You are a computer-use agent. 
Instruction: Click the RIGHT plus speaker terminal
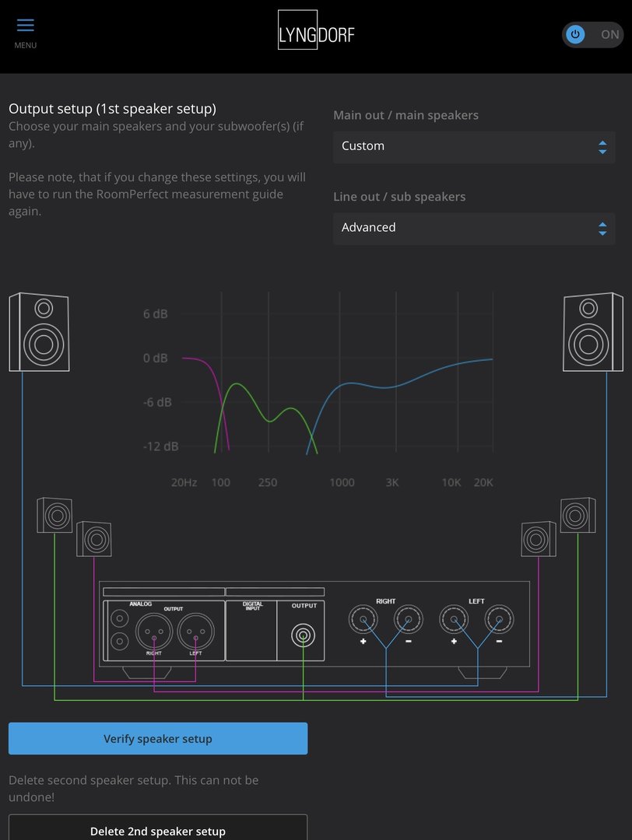pyautogui.click(x=363, y=619)
